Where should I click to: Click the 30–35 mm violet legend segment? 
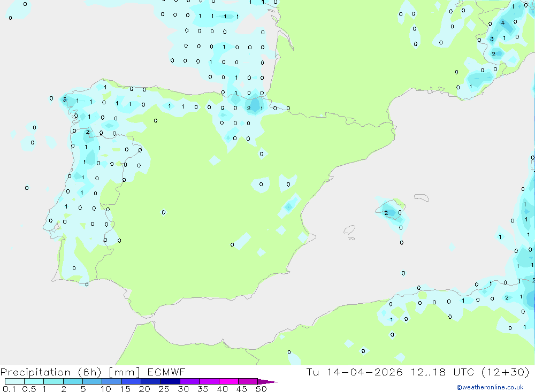(190, 381)
